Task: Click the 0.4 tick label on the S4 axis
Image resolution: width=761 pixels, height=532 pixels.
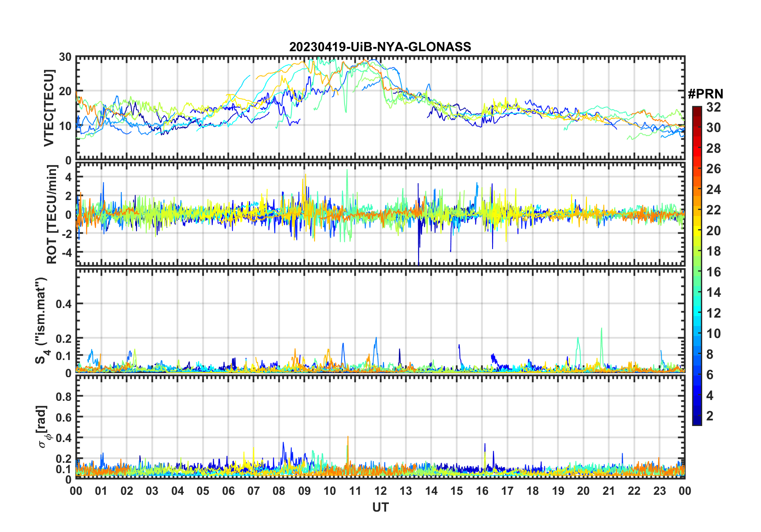Action: (64, 304)
